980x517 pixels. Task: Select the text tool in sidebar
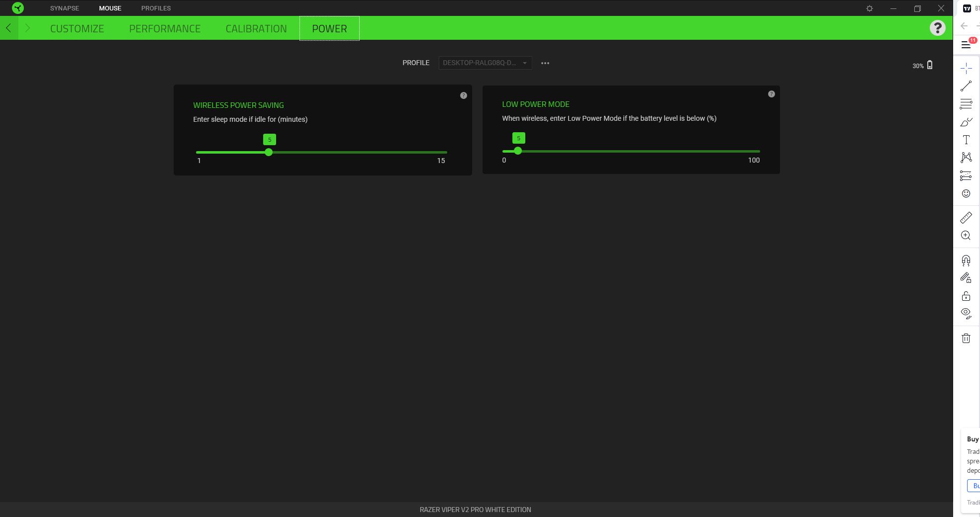pos(966,140)
